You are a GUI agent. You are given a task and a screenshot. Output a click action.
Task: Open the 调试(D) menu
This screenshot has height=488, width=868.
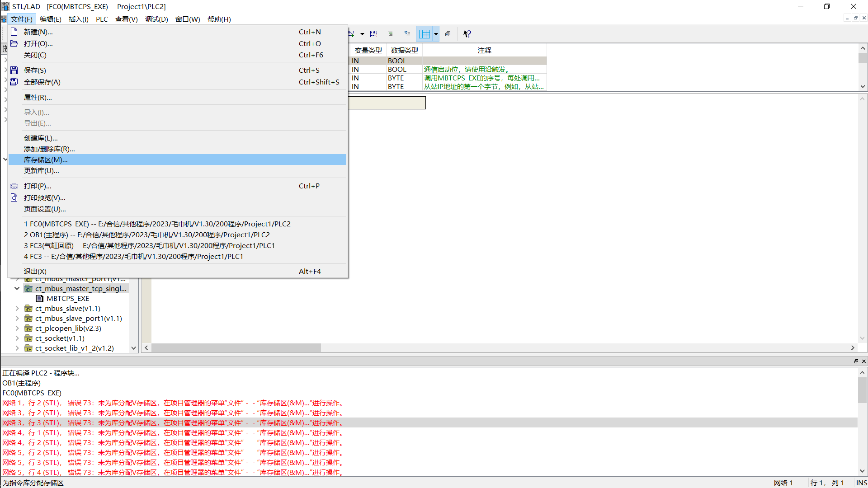(x=156, y=19)
